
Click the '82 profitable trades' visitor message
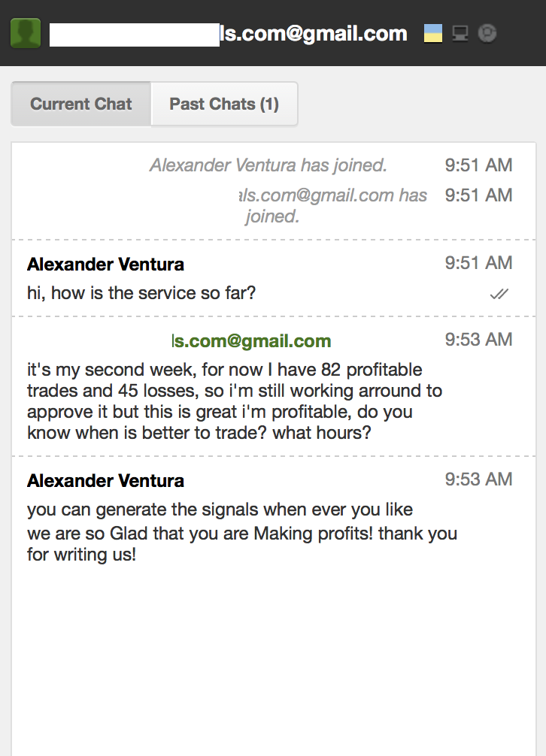[235, 401]
